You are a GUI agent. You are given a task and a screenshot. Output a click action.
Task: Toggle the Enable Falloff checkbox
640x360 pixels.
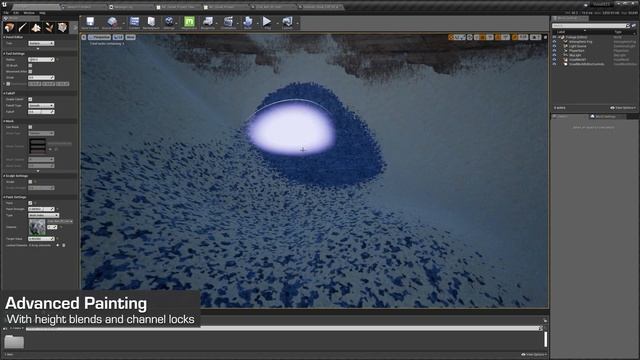pyautogui.click(x=30, y=99)
